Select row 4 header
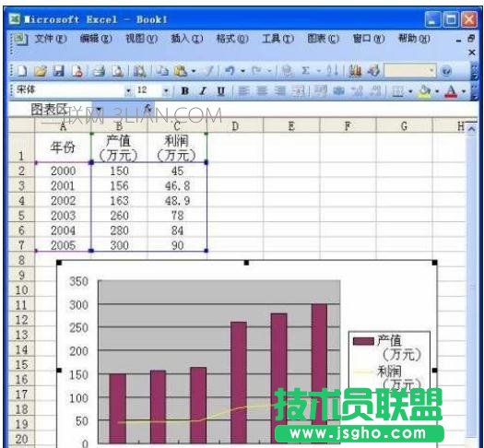This screenshot has height=448, width=484. (x=21, y=201)
